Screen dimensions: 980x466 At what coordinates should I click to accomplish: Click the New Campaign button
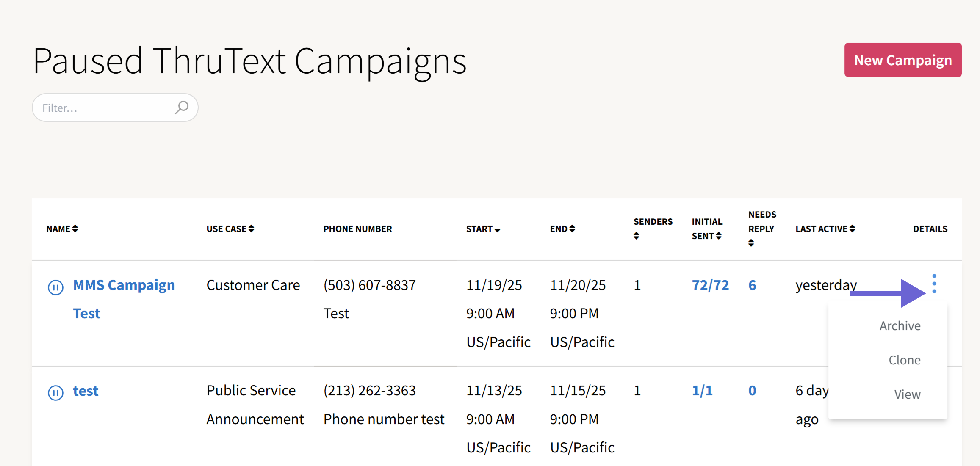pyautogui.click(x=902, y=60)
